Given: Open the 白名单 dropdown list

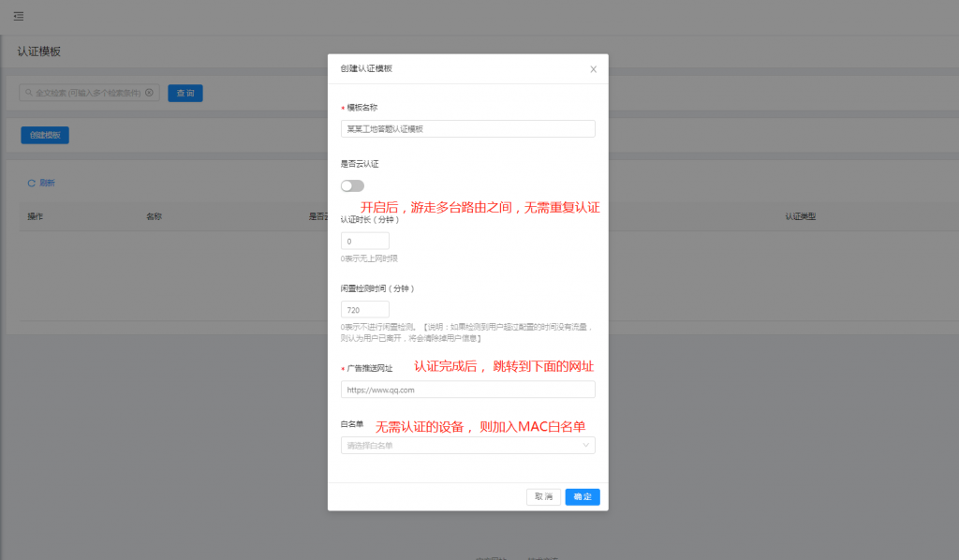Looking at the screenshot, I should [x=459, y=446].
